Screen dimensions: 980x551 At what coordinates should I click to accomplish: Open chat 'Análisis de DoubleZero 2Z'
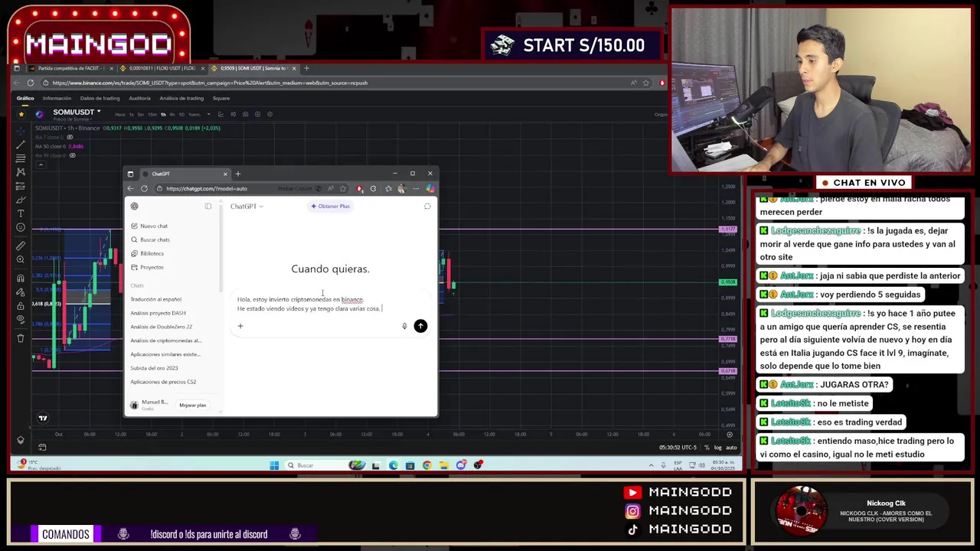click(162, 327)
